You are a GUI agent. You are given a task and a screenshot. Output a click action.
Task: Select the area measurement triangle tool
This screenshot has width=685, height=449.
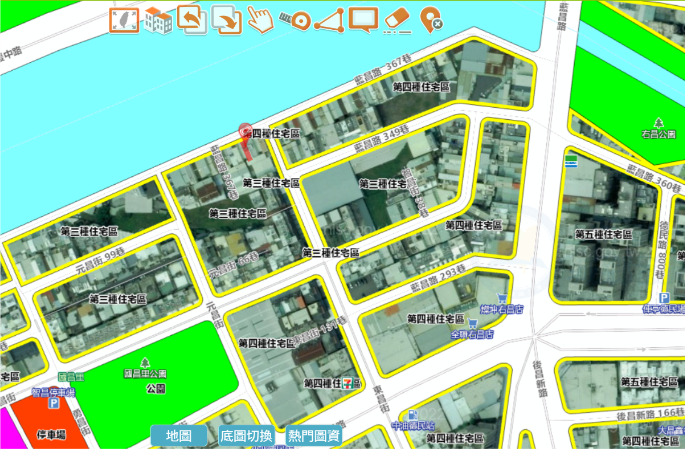[329, 19]
